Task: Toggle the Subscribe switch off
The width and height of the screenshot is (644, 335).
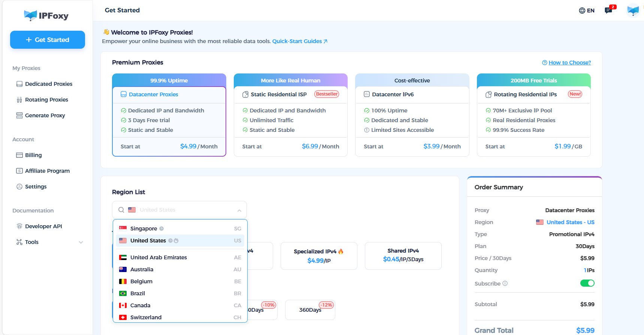Action: 587,283
